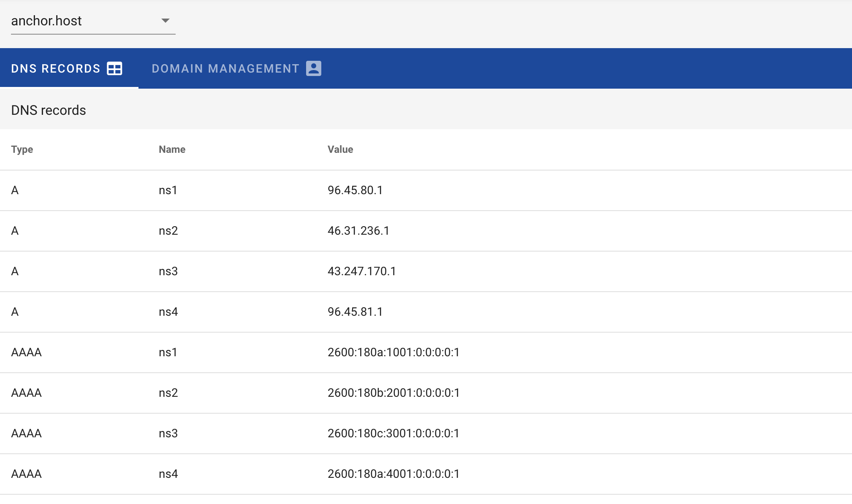This screenshot has height=504, width=852.
Task: Click the Name column header
Action: (x=172, y=149)
